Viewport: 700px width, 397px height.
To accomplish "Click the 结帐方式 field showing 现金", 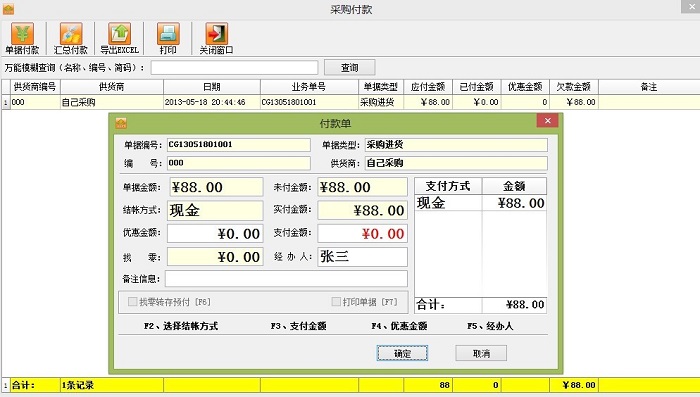I will tap(215, 210).
